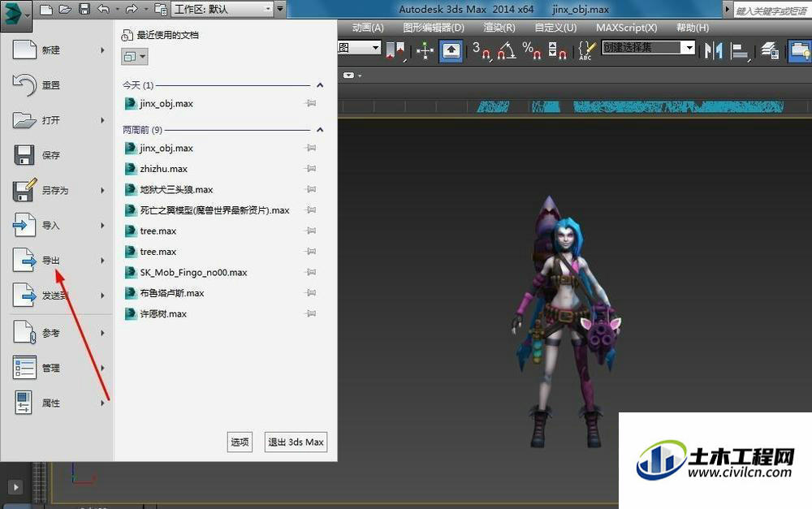
Task: Pin zhizhu.max in recent documents
Action: [x=311, y=168]
